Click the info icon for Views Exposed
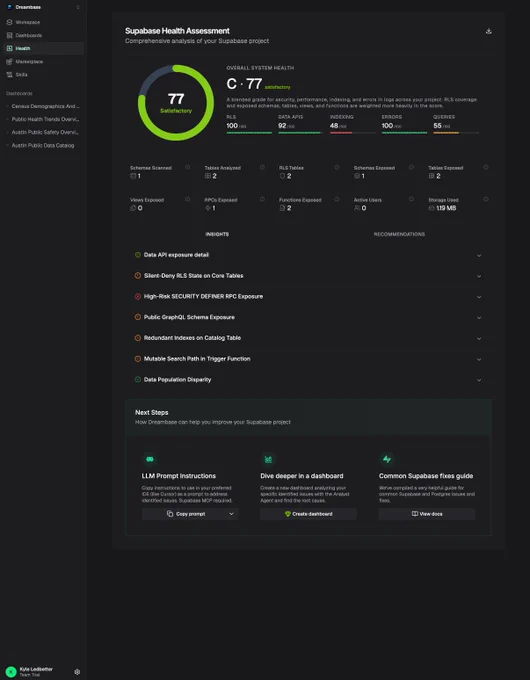Image resolution: width=530 pixels, height=680 pixels. click(187, 199)
